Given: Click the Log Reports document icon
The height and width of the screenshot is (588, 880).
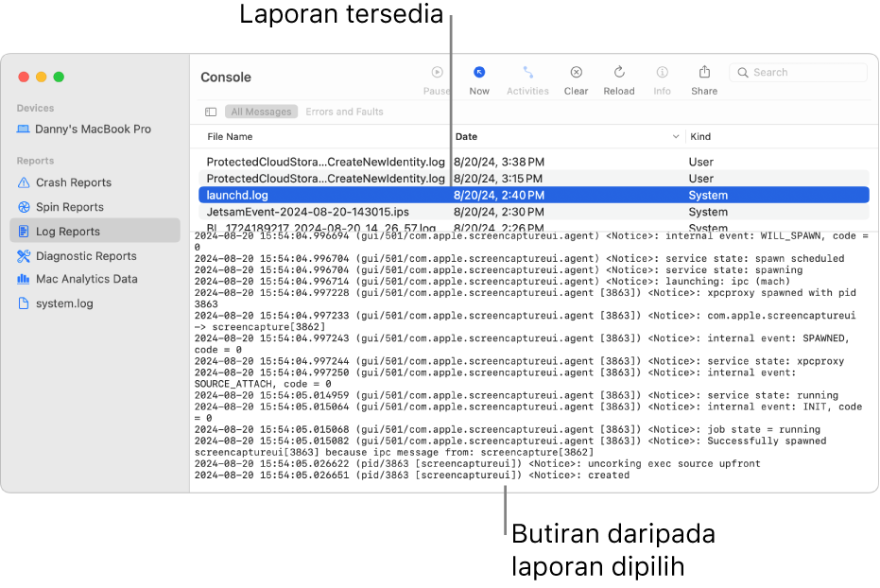Looking at the screenshot, I should (24, 232).
